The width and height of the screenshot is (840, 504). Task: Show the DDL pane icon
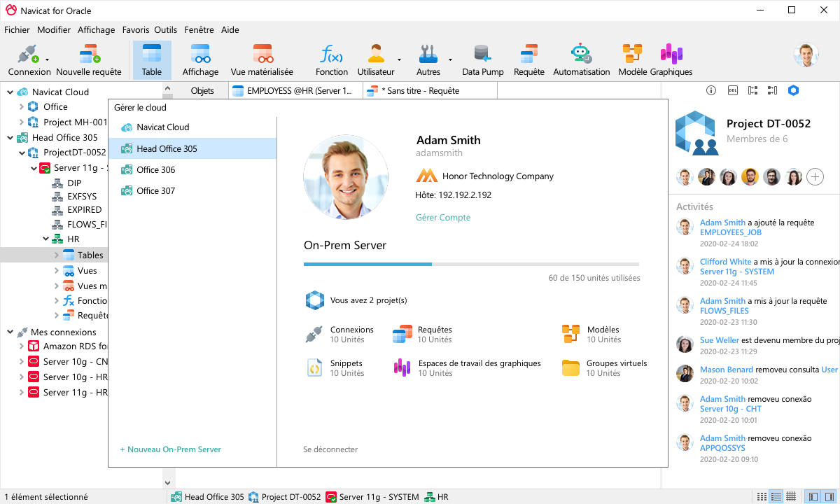[x=732, y=90]
